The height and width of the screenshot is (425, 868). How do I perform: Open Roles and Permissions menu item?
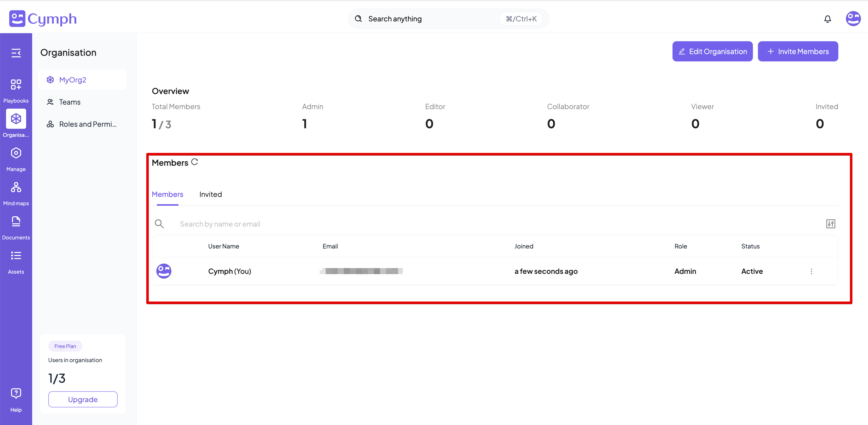point(88,124)
